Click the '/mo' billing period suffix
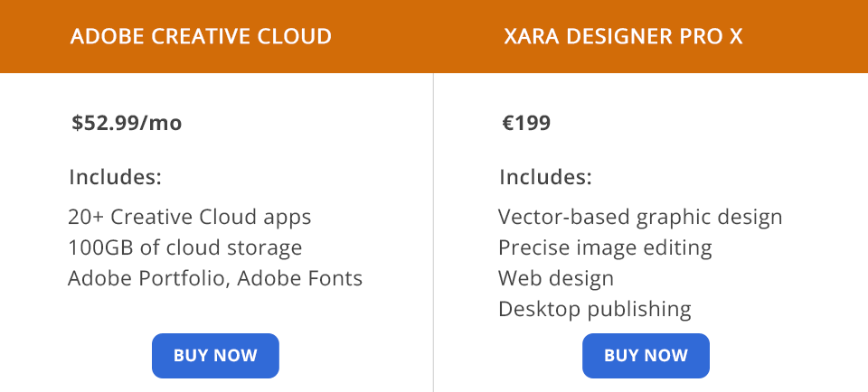Screen dimensions: 868x392 pos(163,123)
